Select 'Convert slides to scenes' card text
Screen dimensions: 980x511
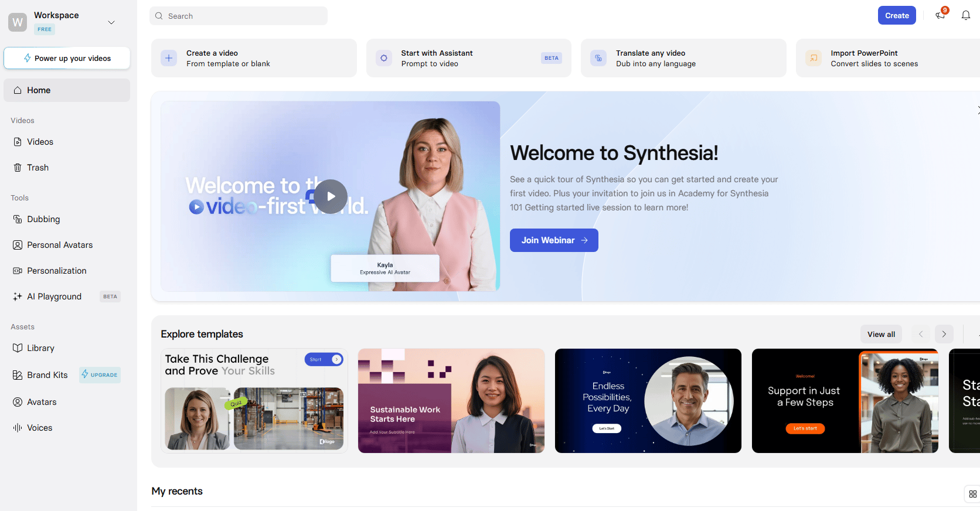click(874, 64)
